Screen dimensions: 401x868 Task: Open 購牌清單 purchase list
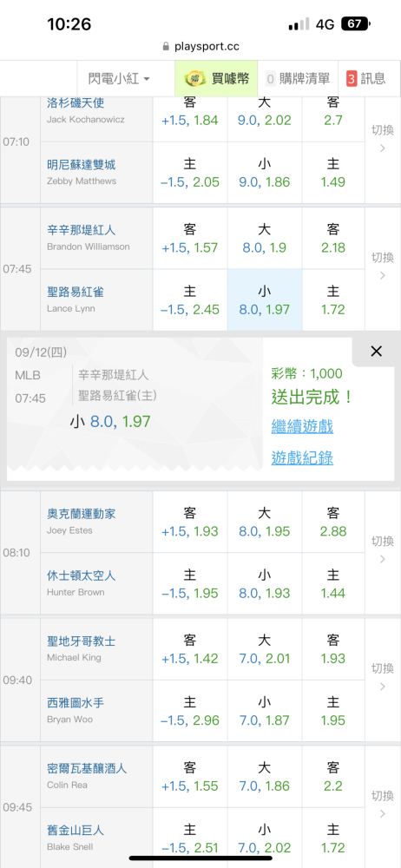[x=298, y=79]
